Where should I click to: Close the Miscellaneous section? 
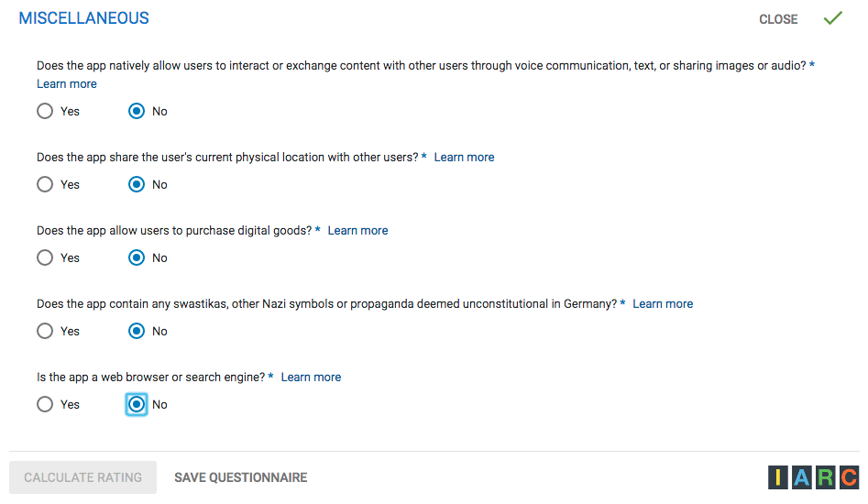[x=778, y=19]
